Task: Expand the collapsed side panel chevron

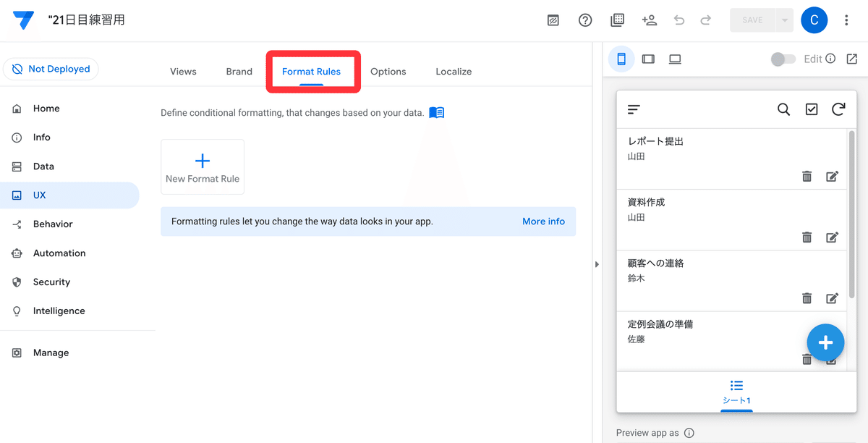Action: click(x=597, y=264)
